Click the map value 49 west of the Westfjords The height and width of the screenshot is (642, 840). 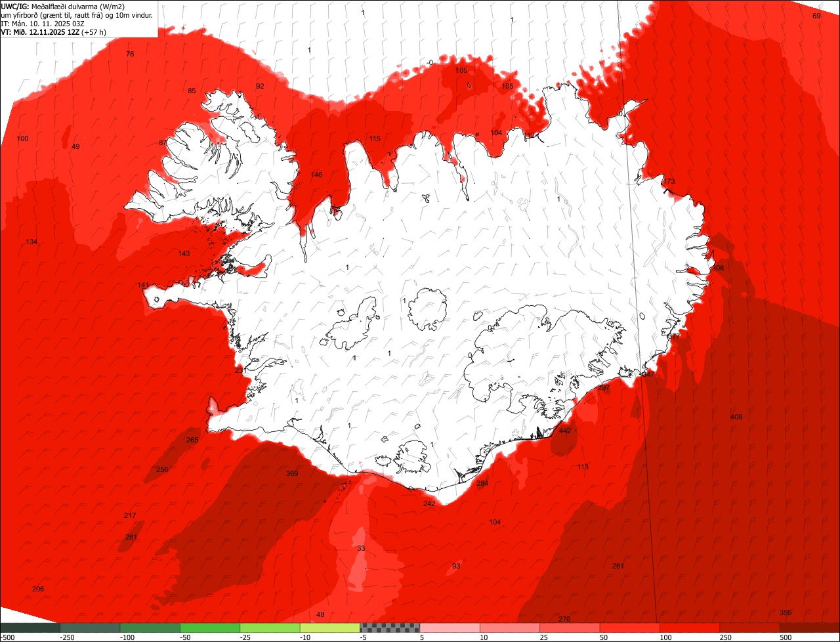coord(75,146)
